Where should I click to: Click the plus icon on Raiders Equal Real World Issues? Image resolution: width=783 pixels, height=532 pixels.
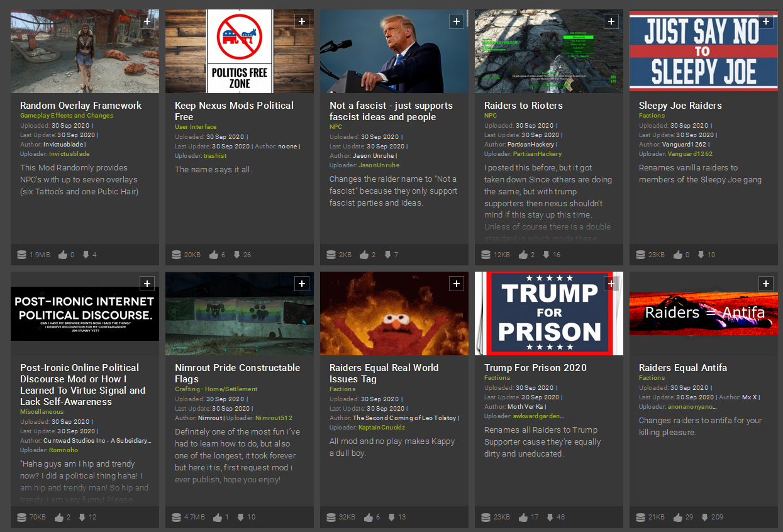pyautogui.click(x=457, y=284)
